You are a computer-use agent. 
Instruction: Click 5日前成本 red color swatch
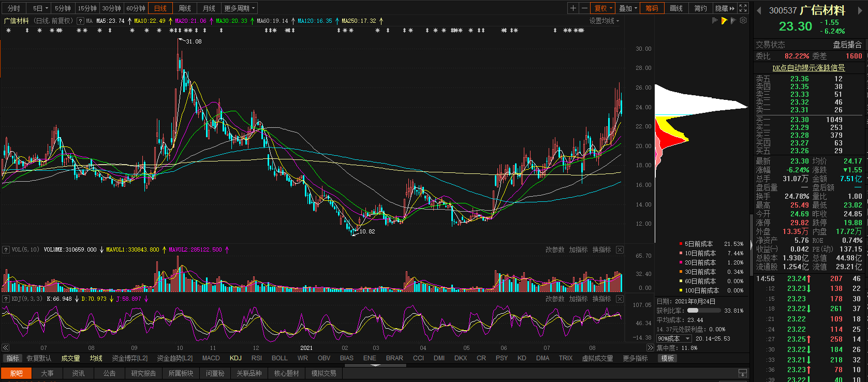pos(681,244)
